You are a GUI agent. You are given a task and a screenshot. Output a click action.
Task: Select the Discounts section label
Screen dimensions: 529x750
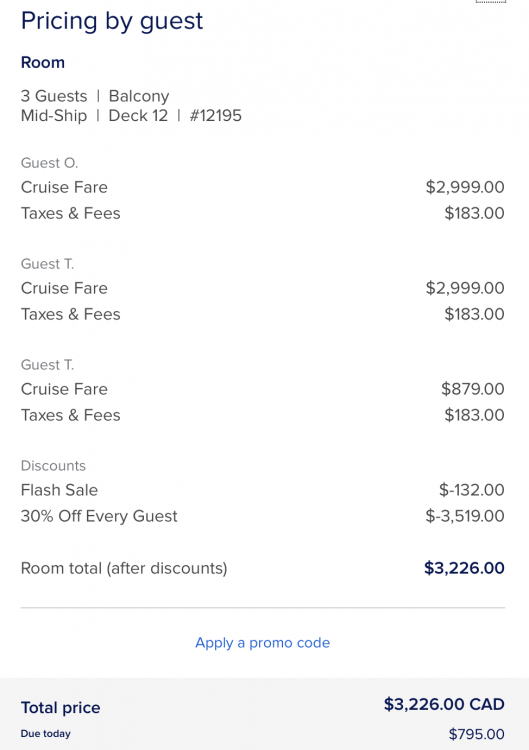pyautogui.click(x=53, y=466)
